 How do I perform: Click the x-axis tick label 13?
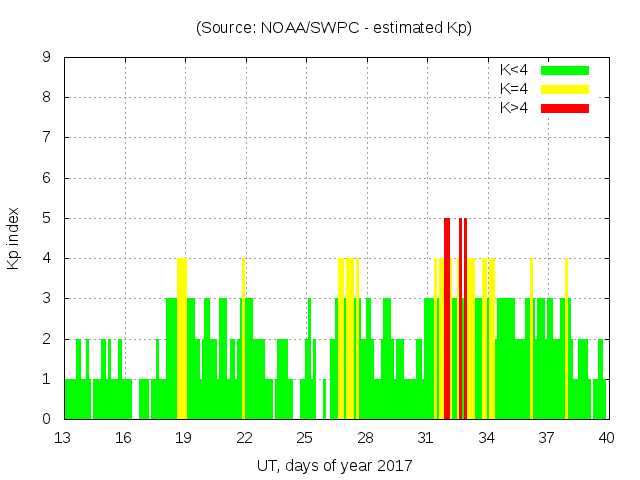pyautogui.click(x=63, y=437)
